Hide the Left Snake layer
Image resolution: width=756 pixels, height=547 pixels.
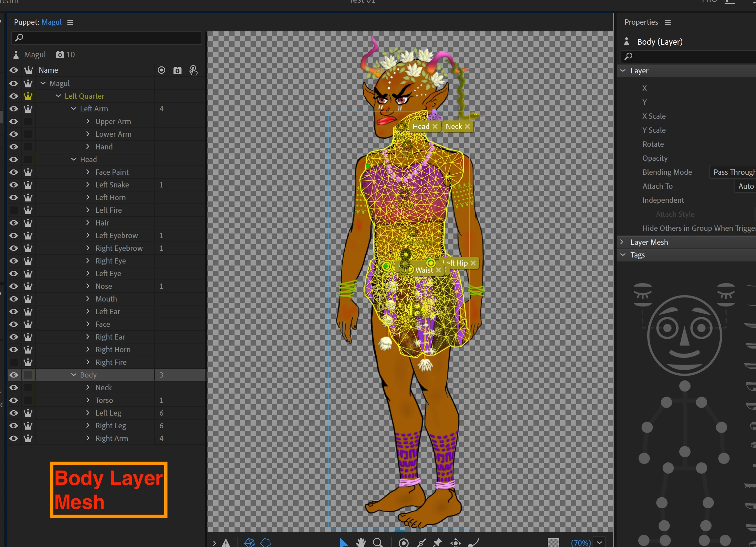pyautogui.click(x=14, y=185)
